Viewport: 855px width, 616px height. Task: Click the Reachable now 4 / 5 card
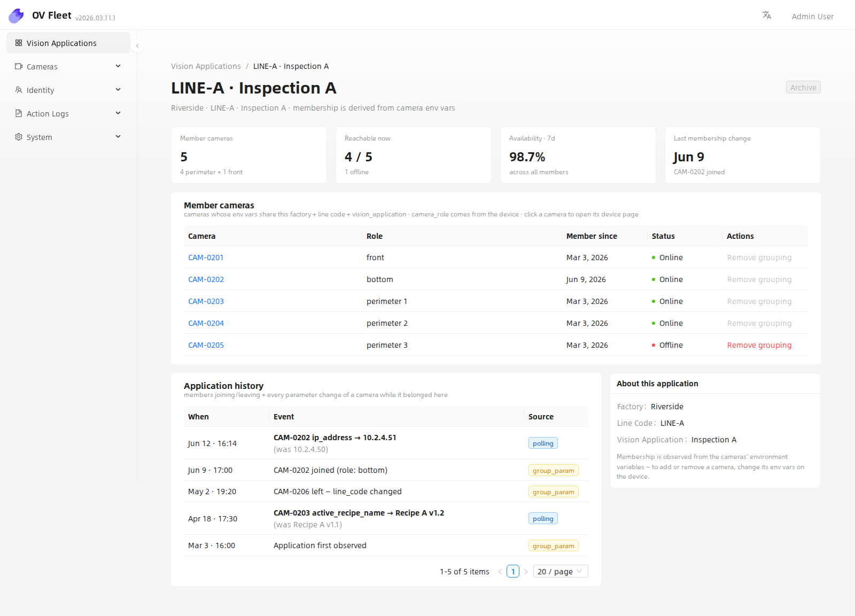414,155
